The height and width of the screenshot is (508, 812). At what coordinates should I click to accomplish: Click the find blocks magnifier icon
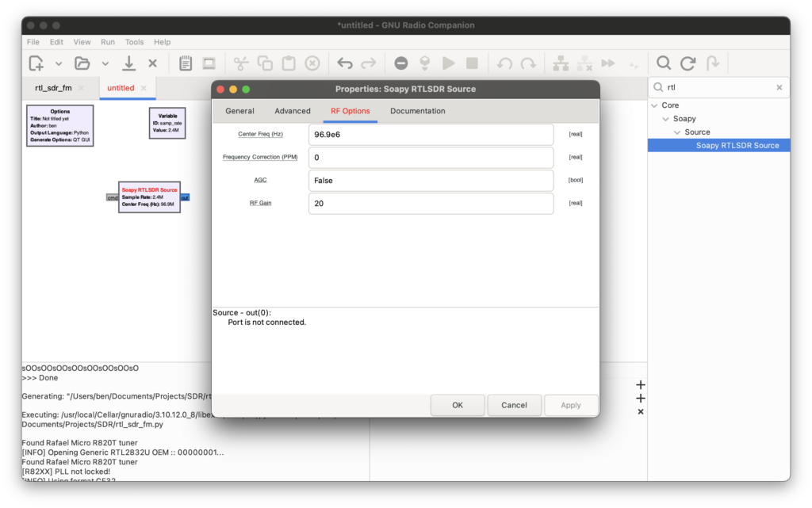click(x=664, y=63)
